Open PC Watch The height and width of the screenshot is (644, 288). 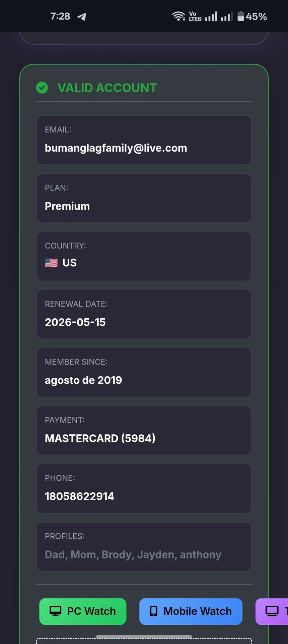83,611
